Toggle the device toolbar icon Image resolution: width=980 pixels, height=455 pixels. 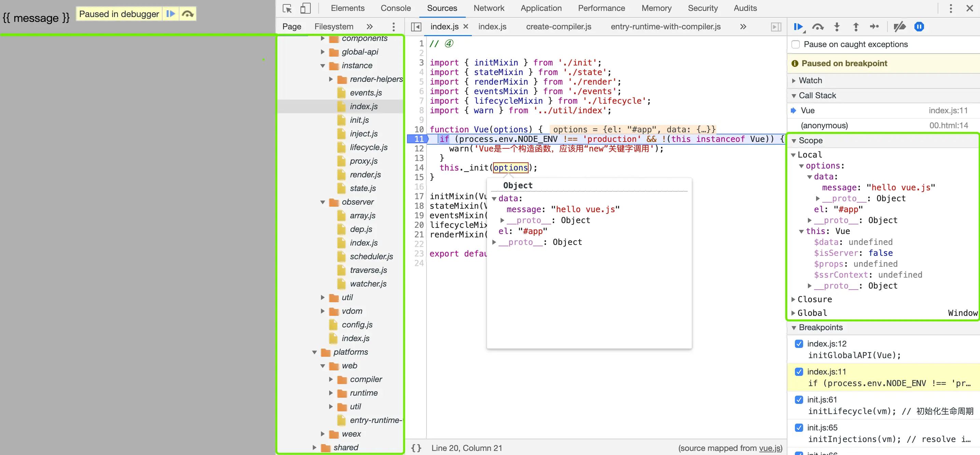coord(305,9)
